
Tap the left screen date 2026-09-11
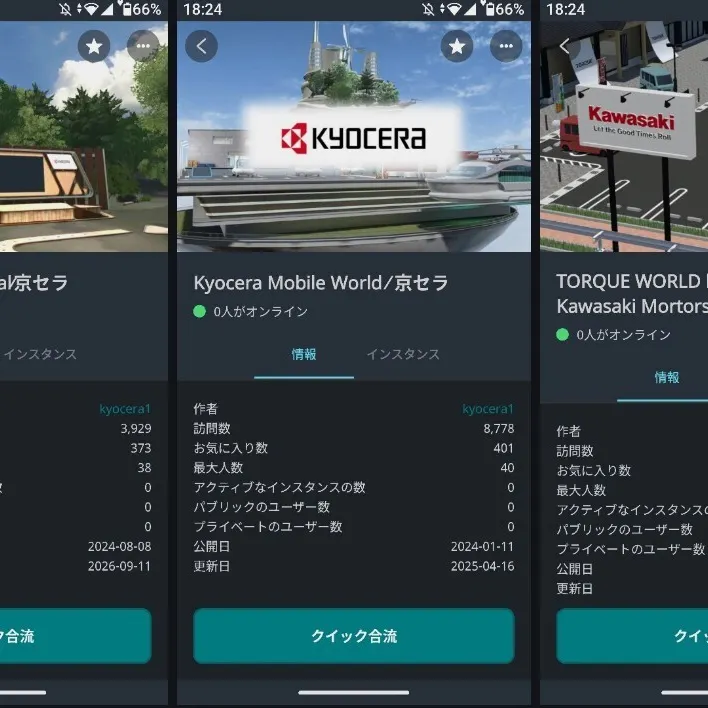coord(120,566)
